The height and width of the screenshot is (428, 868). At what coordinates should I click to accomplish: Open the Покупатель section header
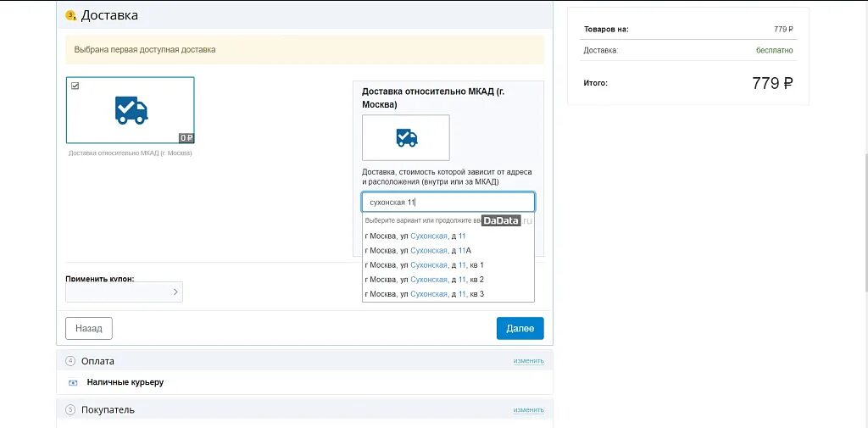coord(304,409)
